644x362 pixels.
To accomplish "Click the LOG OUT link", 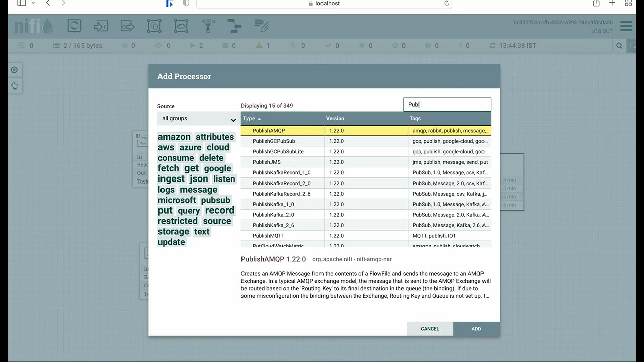I will 602,31.
